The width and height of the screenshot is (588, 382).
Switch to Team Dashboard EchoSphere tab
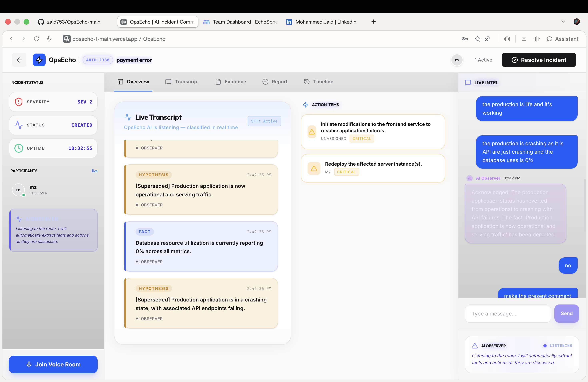tap(240, 22)
